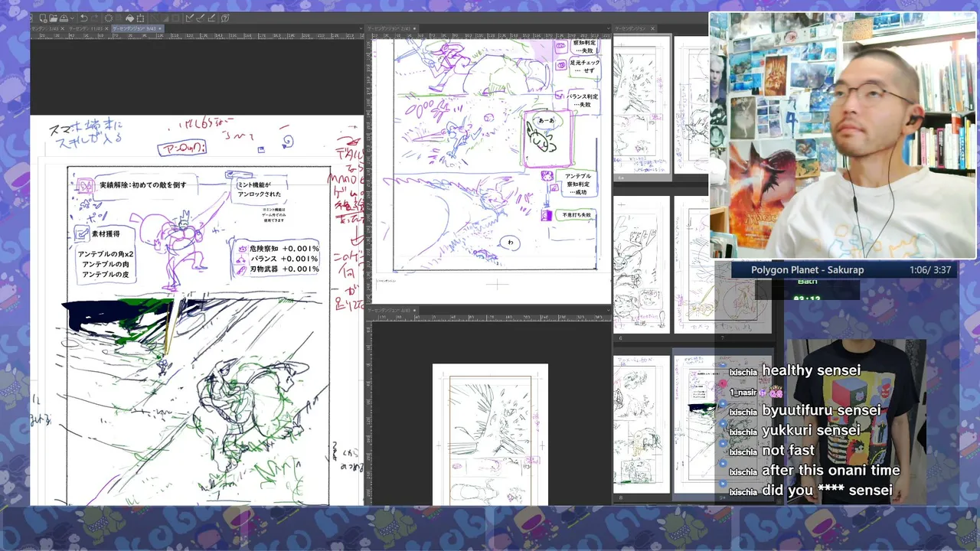Click the New document icon in toolbar
Image resolution: width=980 pixels, height=551 pixels.
(43, 18)
